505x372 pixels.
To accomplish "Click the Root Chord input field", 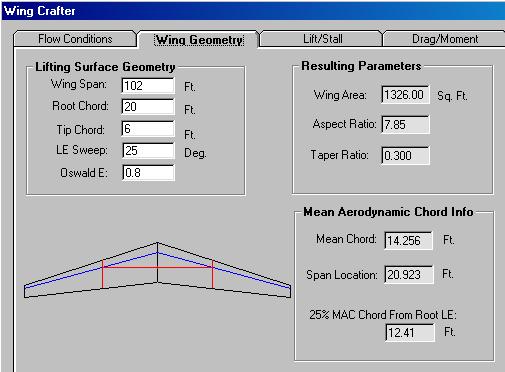I will coord(148,107).
